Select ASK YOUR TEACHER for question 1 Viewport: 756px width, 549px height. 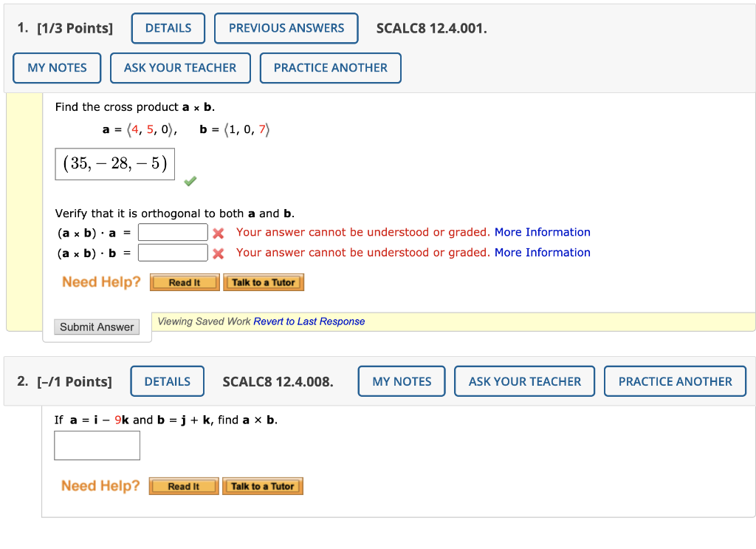tap(180, 67)
